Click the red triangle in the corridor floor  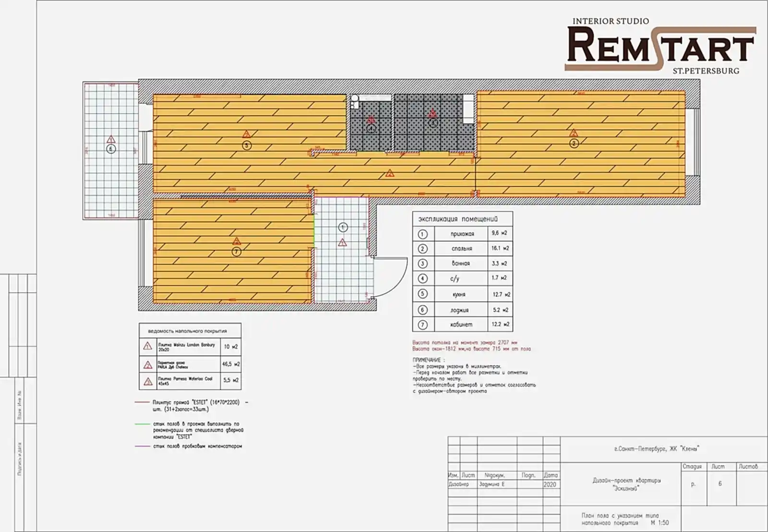click(390, 174)
